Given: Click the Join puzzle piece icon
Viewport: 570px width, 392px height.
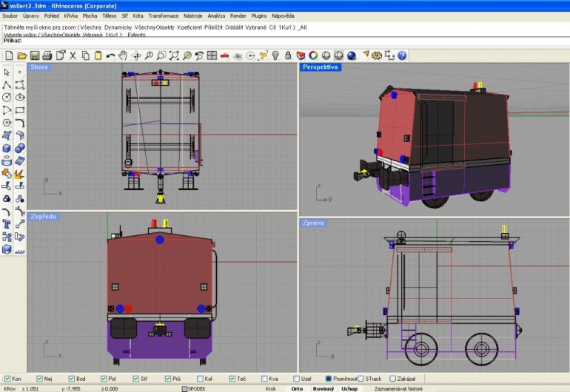Looking at the screenshot, I should (7, 173).
